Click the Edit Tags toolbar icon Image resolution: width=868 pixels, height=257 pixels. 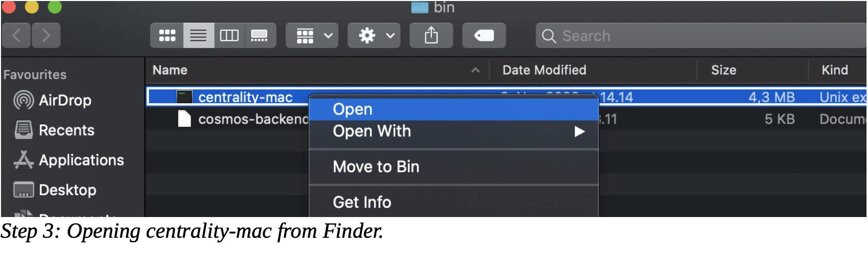point(484,35)
